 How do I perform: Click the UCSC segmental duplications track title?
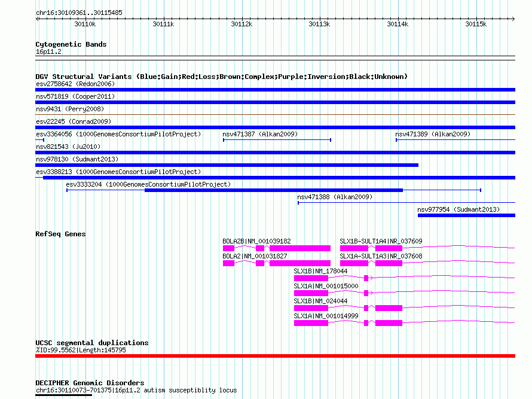[92, 343]
